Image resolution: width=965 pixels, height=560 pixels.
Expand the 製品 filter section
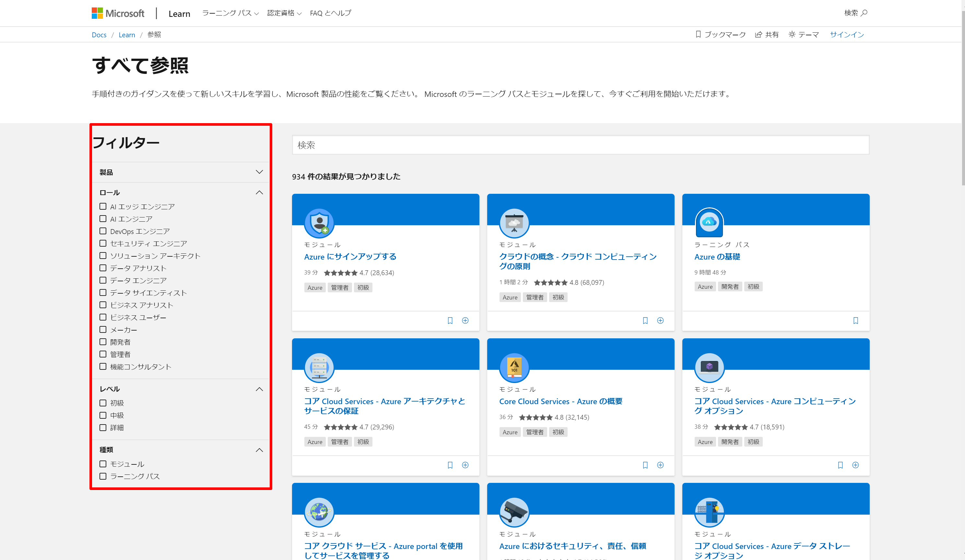click(x=259, y=172)
